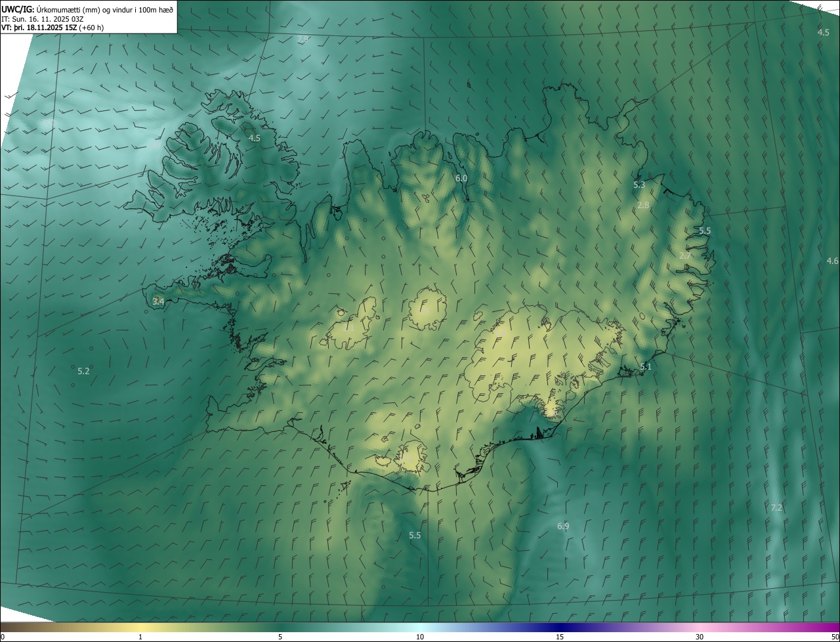Click the 5.5 value label on the east coast
This screenshot has width=840, height=642.
click(705, 231)
